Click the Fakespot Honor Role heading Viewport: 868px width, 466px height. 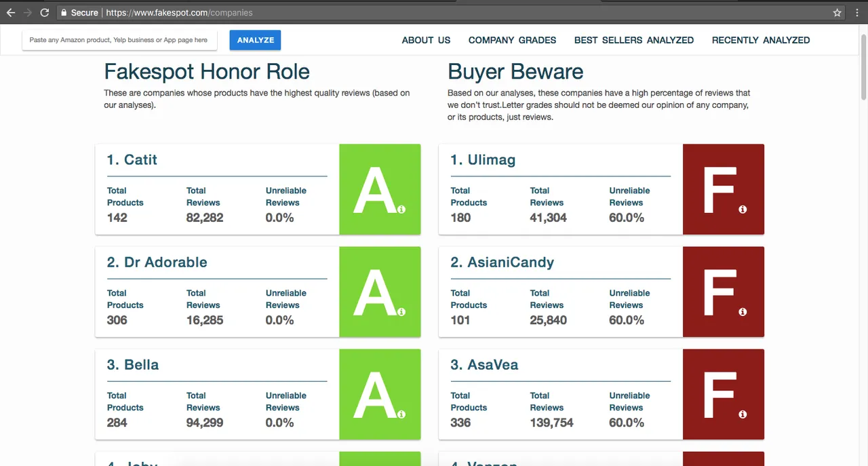click(x=207, y=72)
